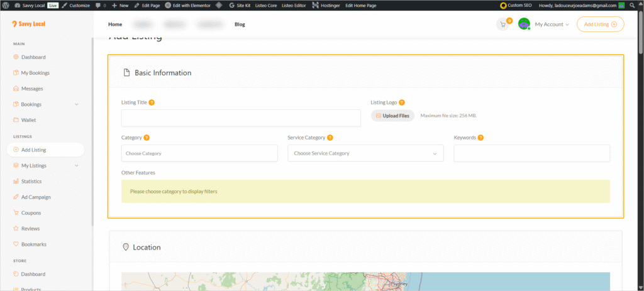The height and width of the screenshot is (291, 644).
Task: Click help icon next to Service Category
Action: pos(330,137)
